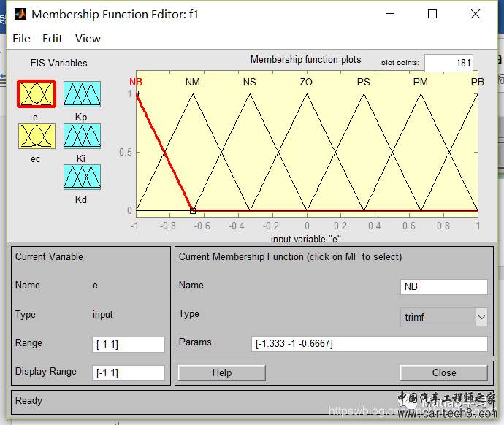Open the File menu

(x=21, y=39)
